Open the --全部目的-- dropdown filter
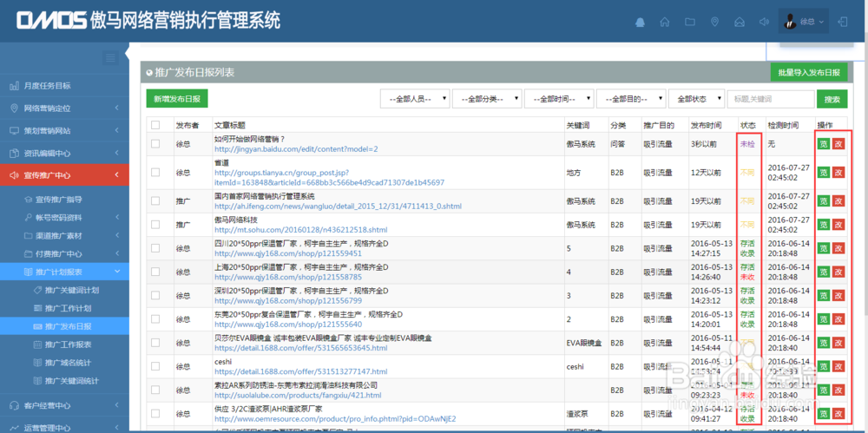 pyautogui.click(x=631, y=99)
